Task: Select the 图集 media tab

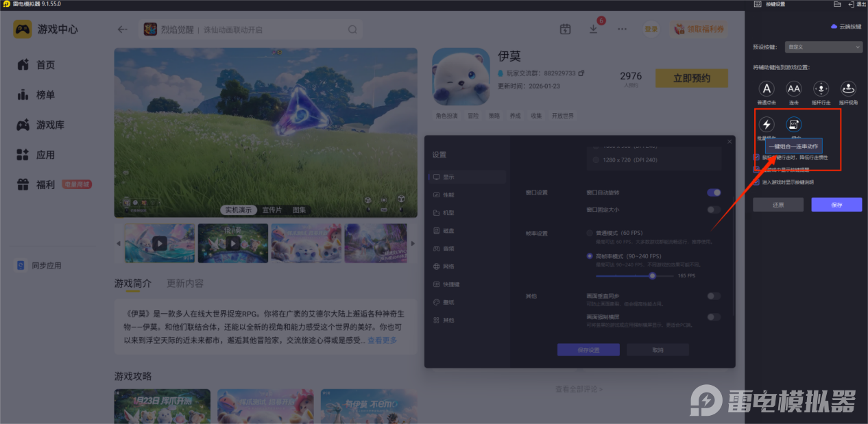Action: [299, 210]
